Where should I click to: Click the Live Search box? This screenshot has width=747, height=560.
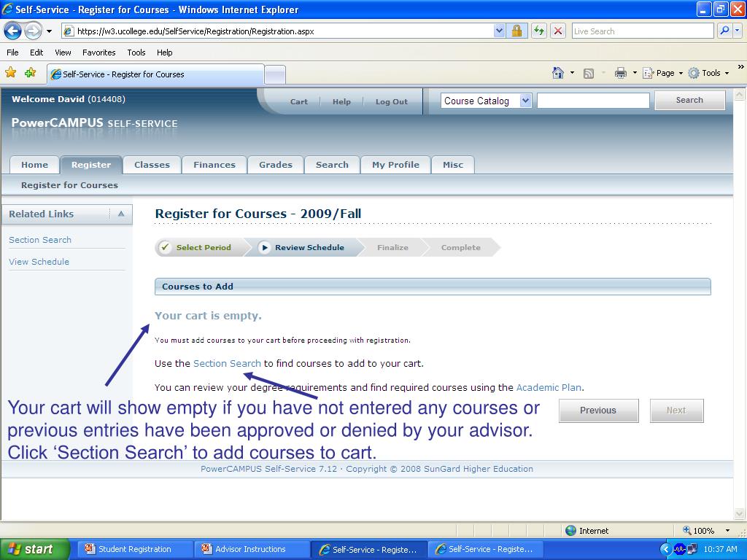pyautogui.click(x=642, y=31)
